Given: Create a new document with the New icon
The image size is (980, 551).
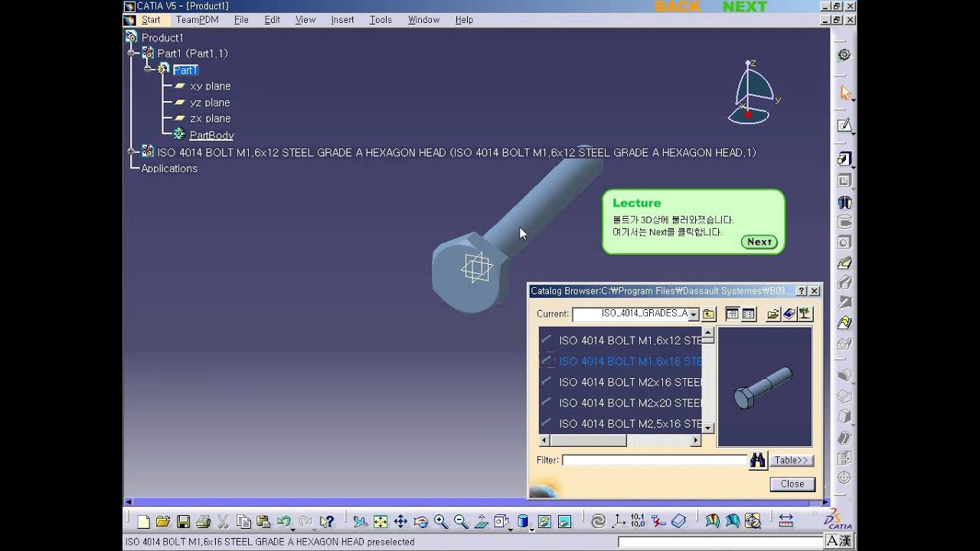Looking at the screenshot, I should pyautogui.click(x=143, y=522).
